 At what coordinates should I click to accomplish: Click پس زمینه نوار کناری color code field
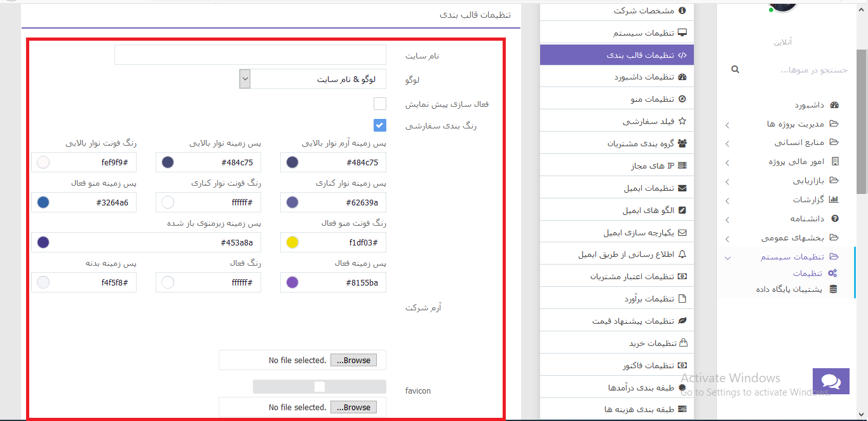333,202
